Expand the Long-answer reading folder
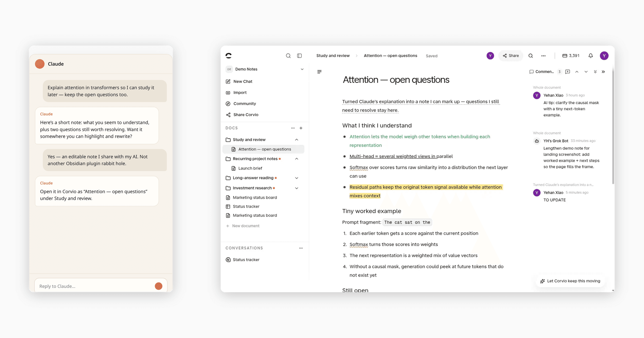This screenshot has height=338, width=644. point(297,178)
